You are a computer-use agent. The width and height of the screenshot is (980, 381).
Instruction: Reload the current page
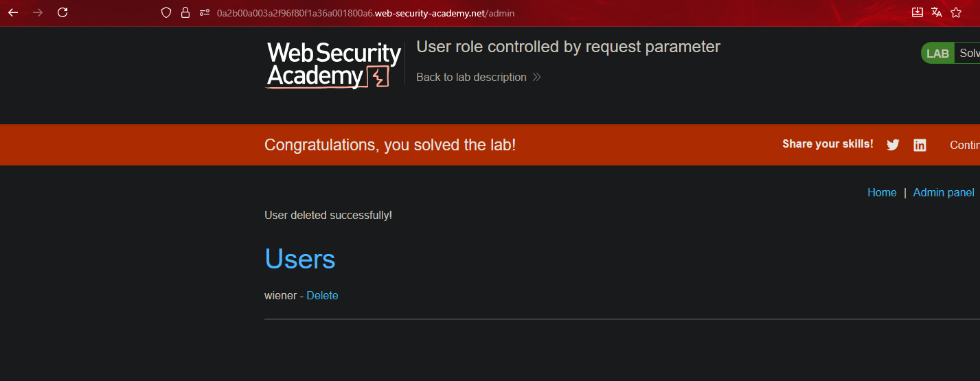(x=62, y=12)
